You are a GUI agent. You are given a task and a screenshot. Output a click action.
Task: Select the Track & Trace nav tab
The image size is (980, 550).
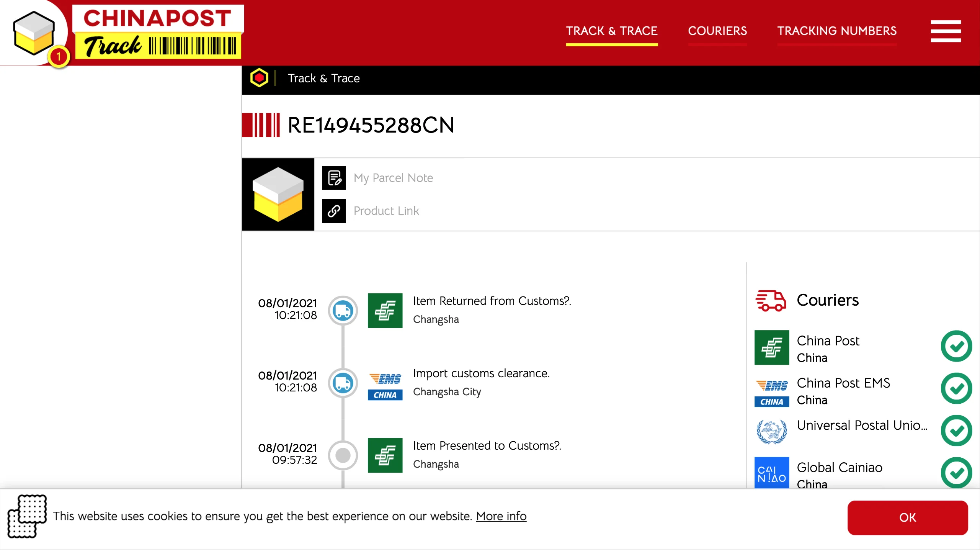pos(611,31)
